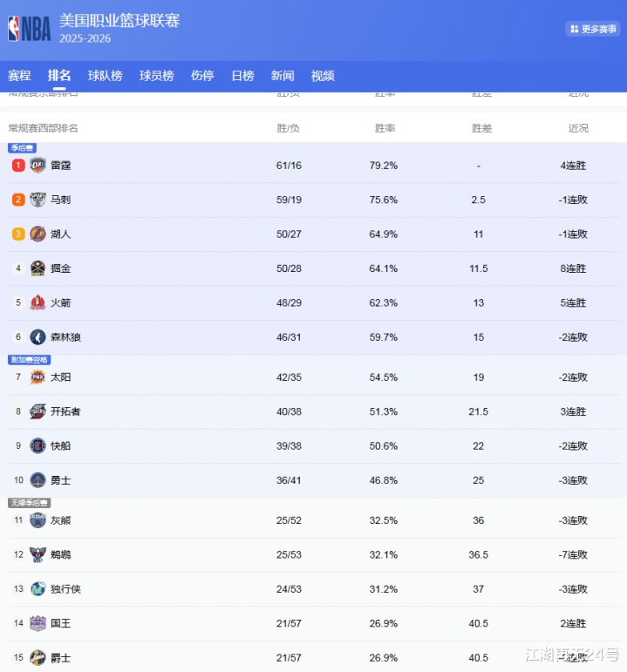This screenshot has height=672, width=627.
Task: Click the Warriors (勇士) team logo
Action: (x=37, y=480)
